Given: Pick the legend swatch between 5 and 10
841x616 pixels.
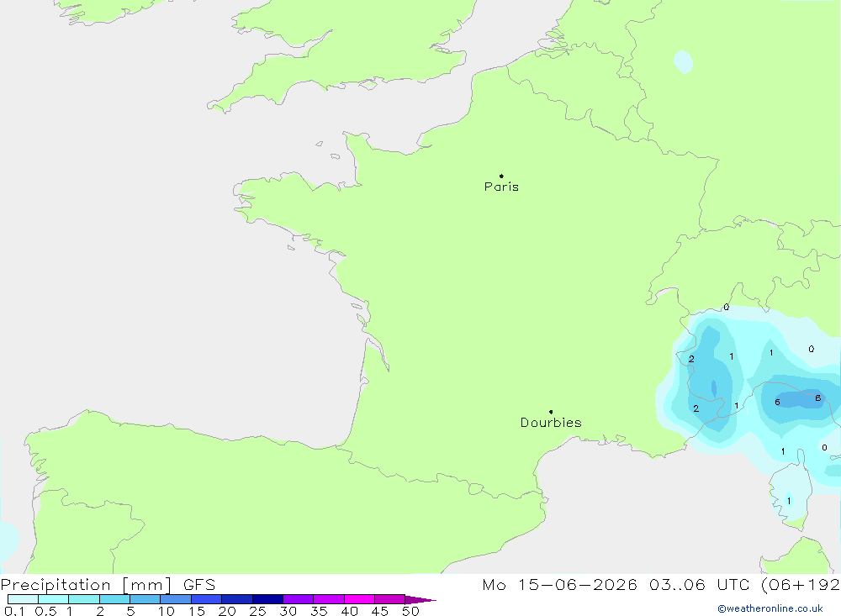Looking at the screenshot, I should [x=145, y=599].
